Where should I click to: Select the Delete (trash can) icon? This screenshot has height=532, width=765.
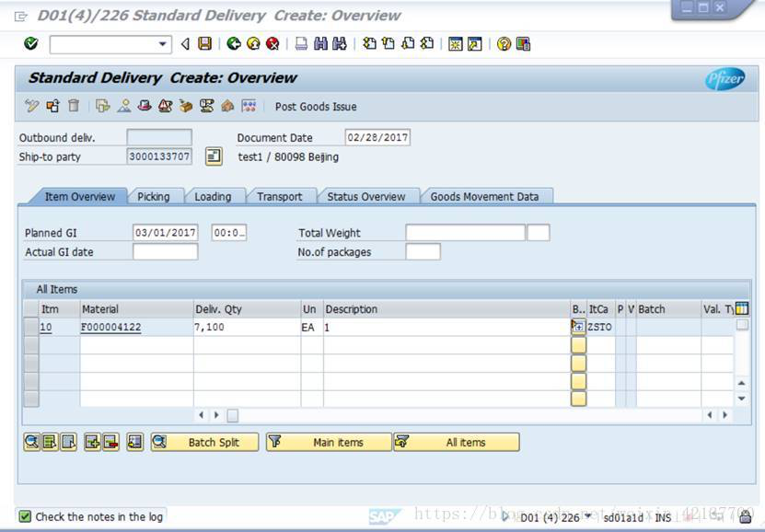click(72, 106)
